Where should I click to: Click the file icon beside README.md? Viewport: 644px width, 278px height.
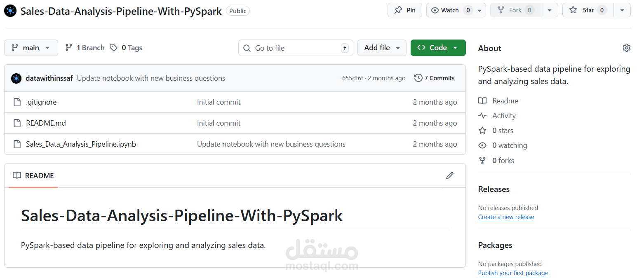click(16, 123)
